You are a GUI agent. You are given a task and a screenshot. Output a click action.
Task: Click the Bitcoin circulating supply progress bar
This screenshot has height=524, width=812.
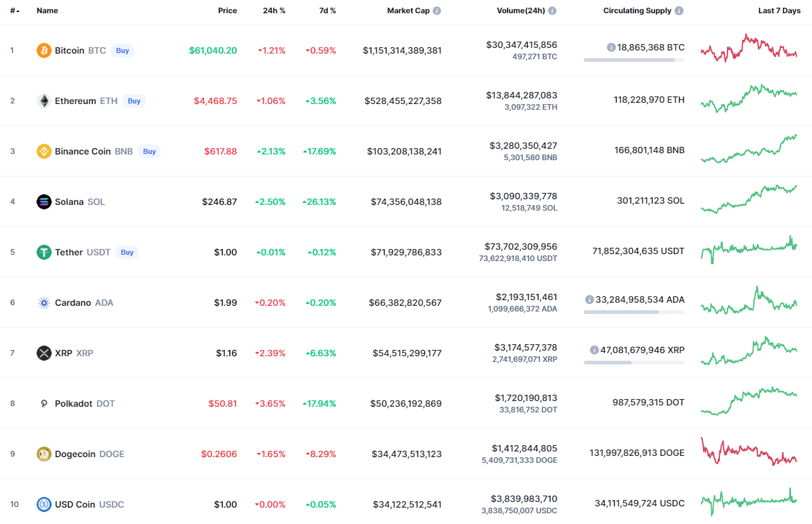634,60
